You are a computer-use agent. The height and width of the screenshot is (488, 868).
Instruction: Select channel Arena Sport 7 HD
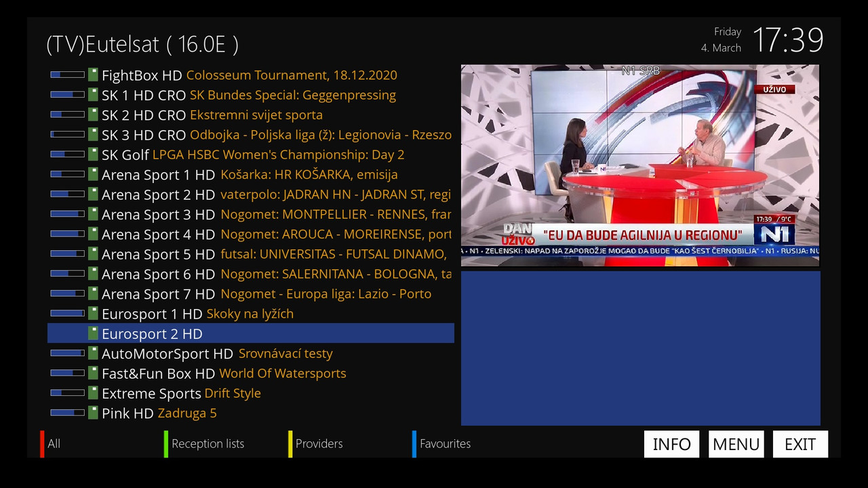coord(158,294)
